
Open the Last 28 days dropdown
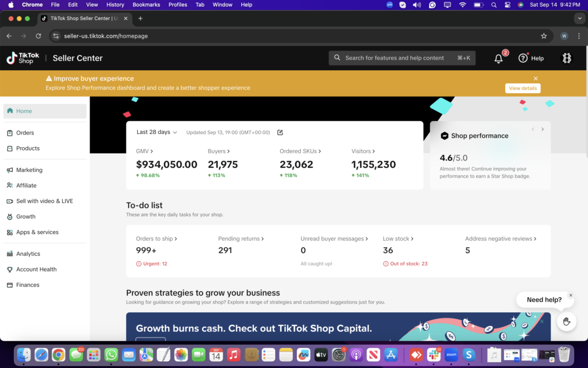pyautogui.click(x=157, y=132)
